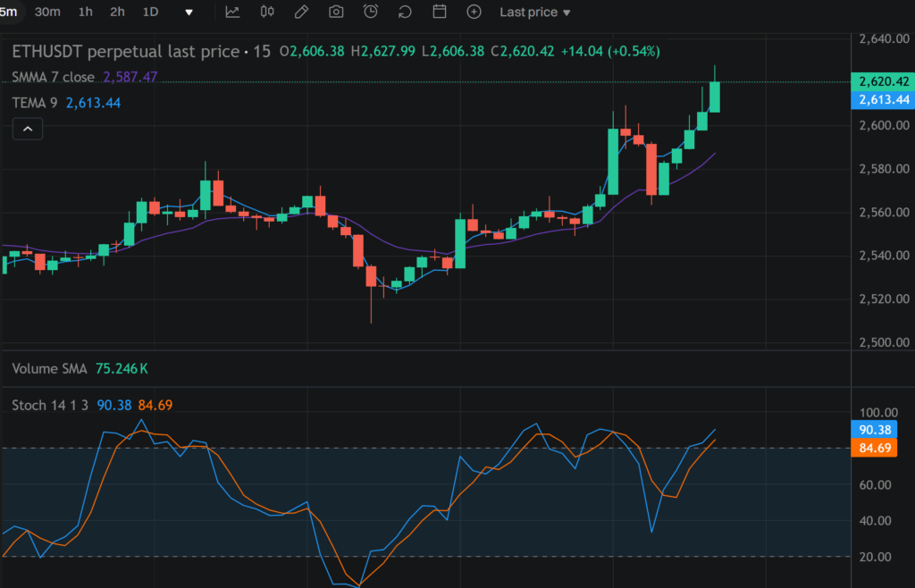Click the SMMA 7 close indicator label

coord(53,77)
